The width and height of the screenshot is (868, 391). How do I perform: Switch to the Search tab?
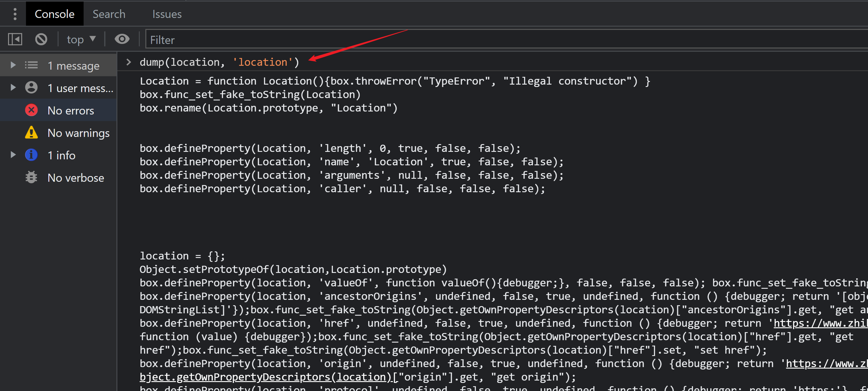[x=109, y=14]
